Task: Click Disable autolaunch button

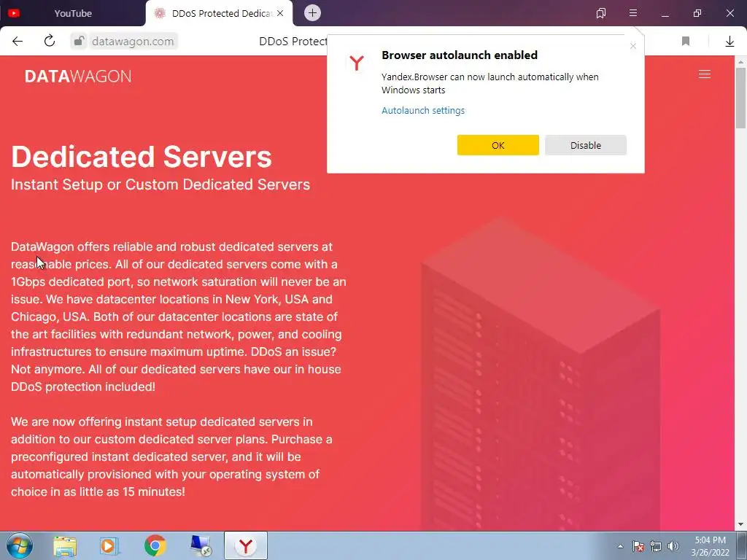Action: [586, 145]
